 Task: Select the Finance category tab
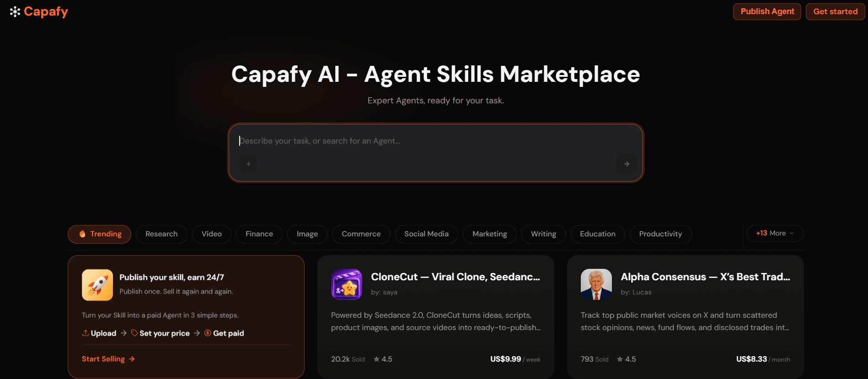click(259, 234)
